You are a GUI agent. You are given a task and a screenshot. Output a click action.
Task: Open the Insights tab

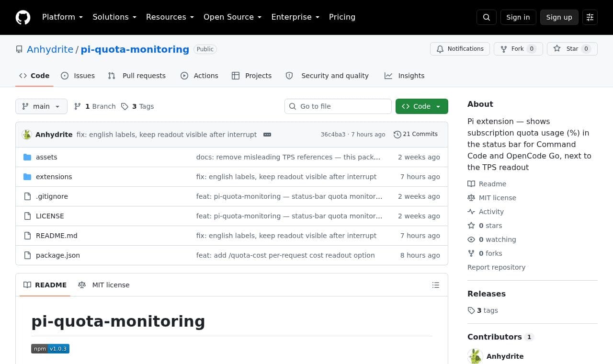[x=404, y=76]
